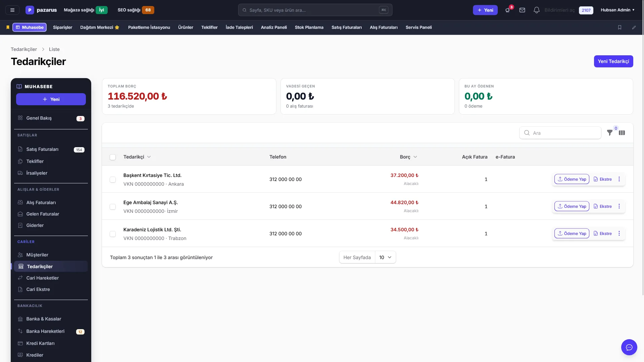
Task: Click Ekstre for Karadeniz Lojistik
Action: pyautogui.click(x=603, y=233)
